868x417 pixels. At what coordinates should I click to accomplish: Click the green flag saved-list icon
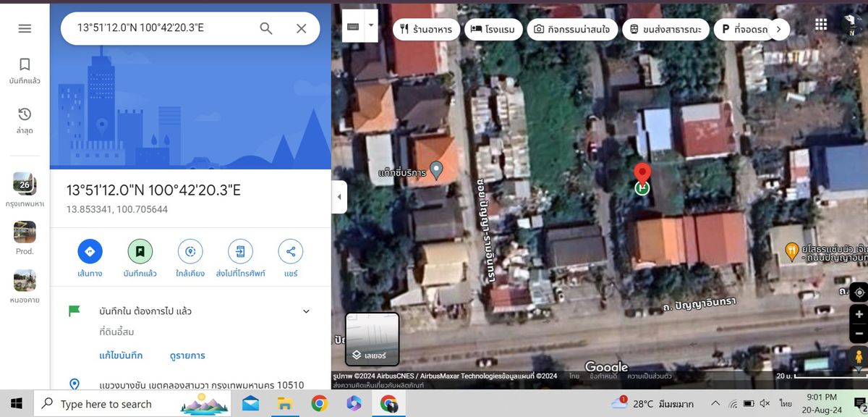point(74,311)
